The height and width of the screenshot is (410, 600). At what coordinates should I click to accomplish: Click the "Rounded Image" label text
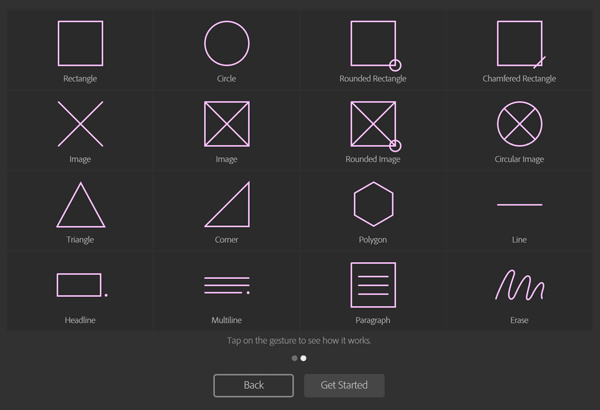(x=373, y=159)
